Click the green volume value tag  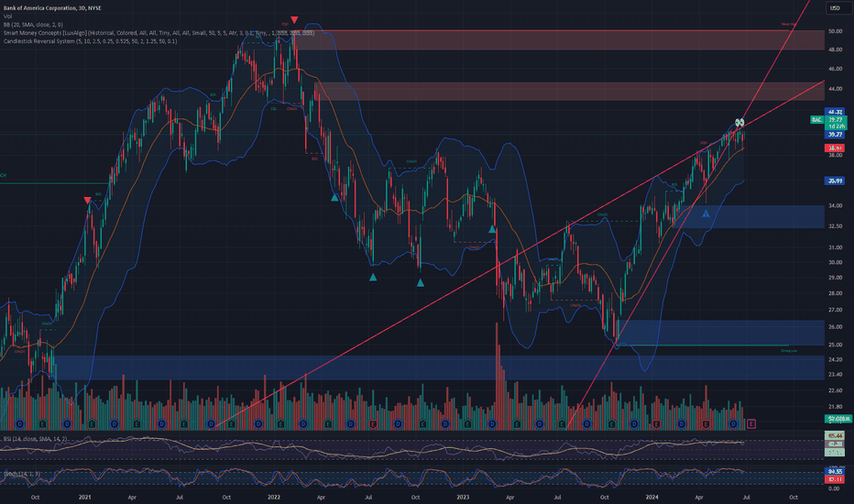pyautogui.click(x=838, y=419)
